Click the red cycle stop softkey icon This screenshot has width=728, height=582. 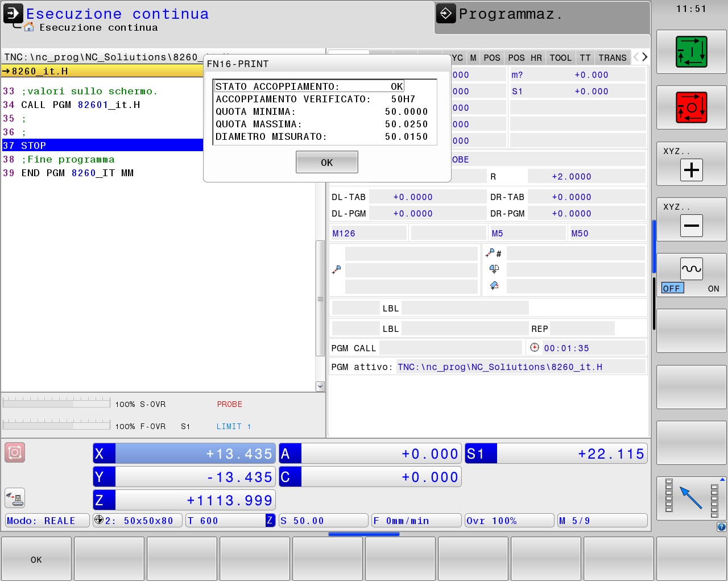691,107
